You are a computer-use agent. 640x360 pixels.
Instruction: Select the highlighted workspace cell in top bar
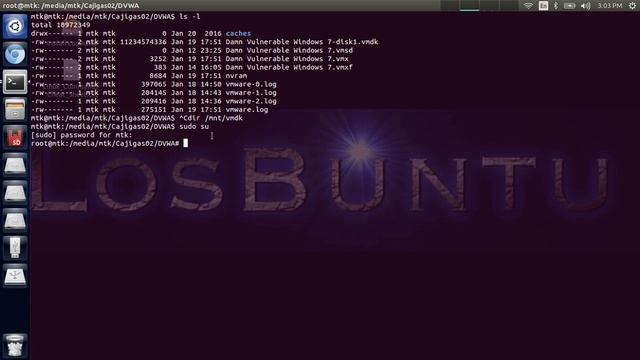pyautogui.click(x=469, y=6)
